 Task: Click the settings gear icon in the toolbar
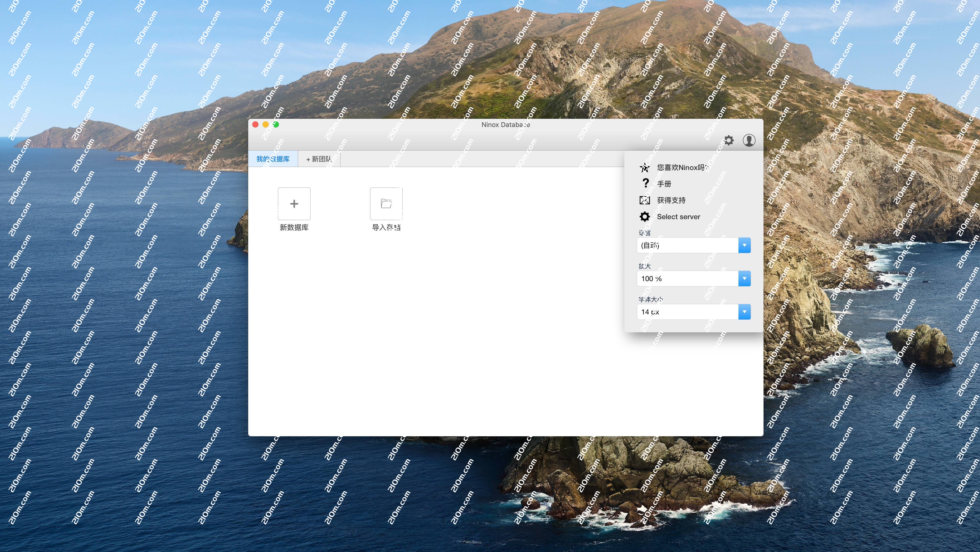coord(728,141)
